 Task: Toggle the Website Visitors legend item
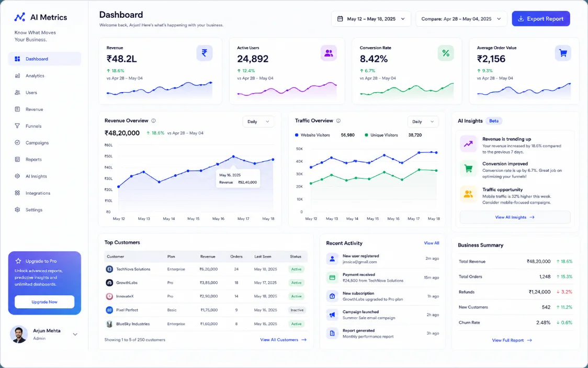point(312,135)
